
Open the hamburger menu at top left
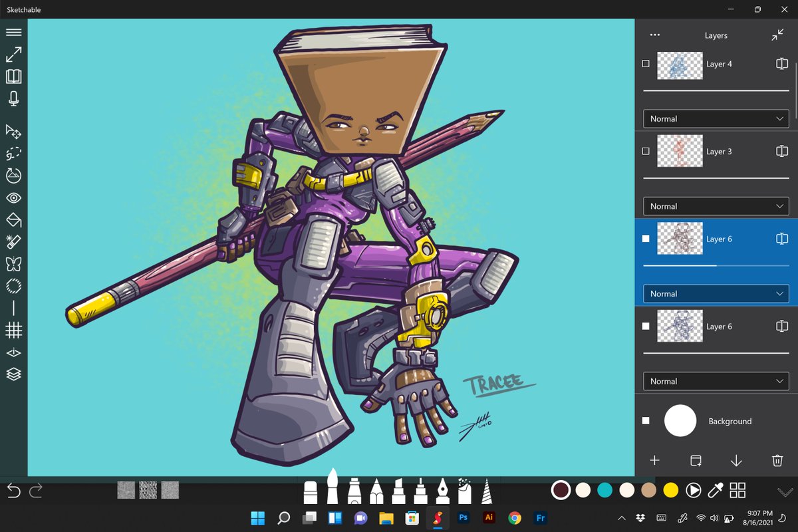(x=13, y=31)
